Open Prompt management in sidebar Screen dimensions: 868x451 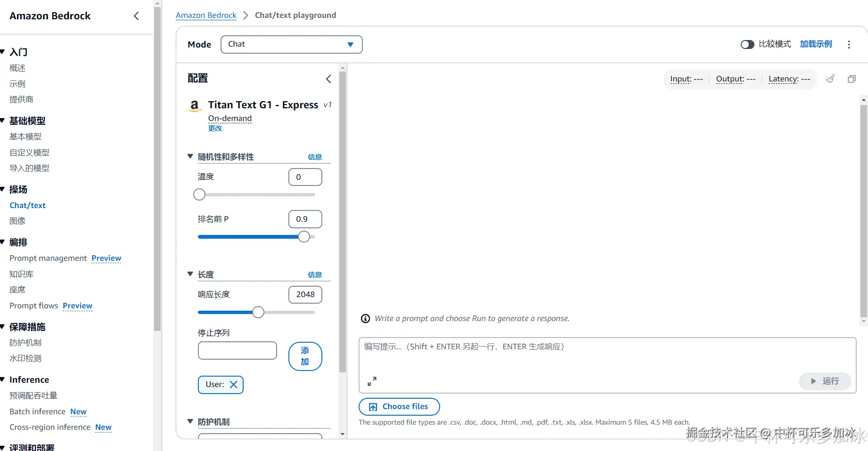pos(48,258)
